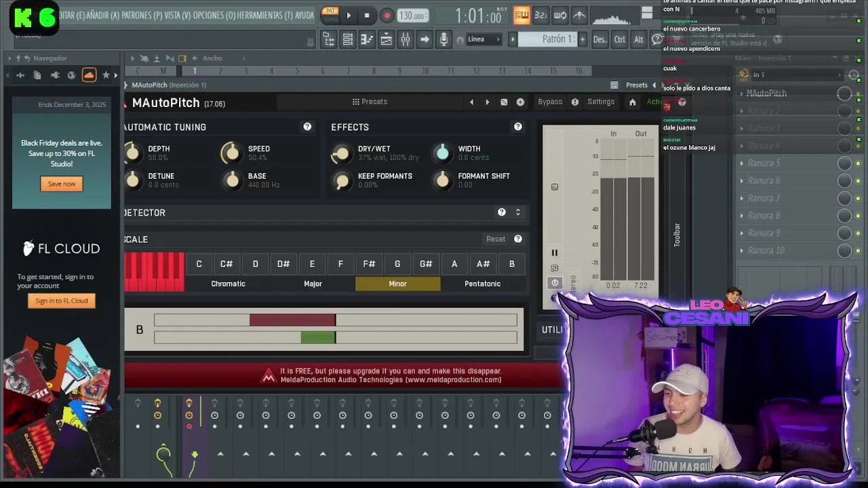Toggle the countdown before recording icon

point(540,15)
